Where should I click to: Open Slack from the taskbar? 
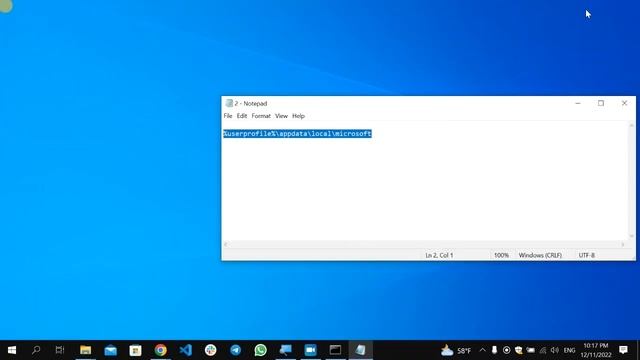click(x=211, y=350)
